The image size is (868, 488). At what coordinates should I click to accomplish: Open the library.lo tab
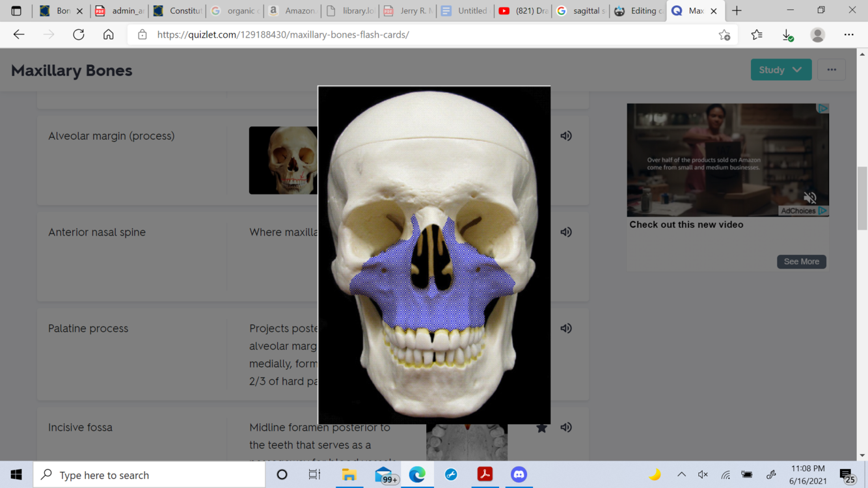[x=350, y=11]
